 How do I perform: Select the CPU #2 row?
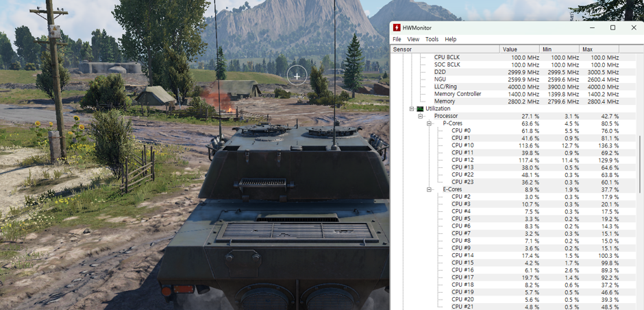pos(513,197)
